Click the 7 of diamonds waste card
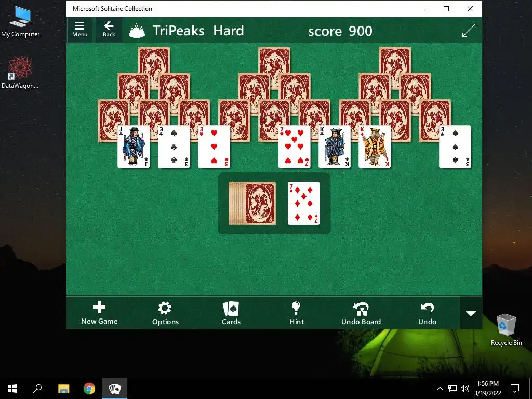 [x=303, y=204]
